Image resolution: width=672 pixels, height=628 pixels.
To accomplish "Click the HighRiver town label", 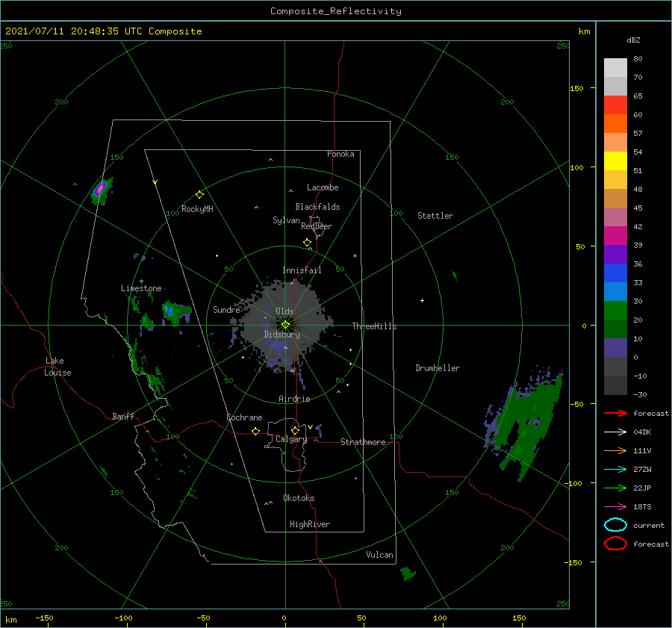I will [310, 524].
